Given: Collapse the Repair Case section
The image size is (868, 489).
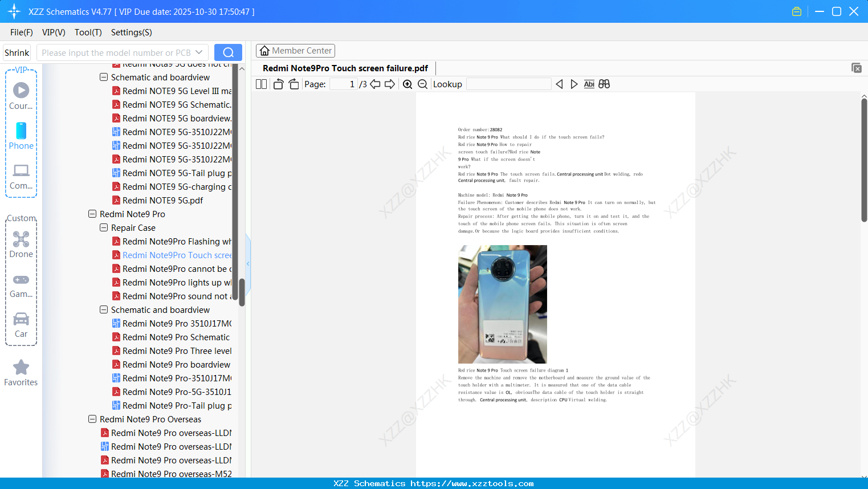Looking at the screenshot, I should [x=104, y=227].
